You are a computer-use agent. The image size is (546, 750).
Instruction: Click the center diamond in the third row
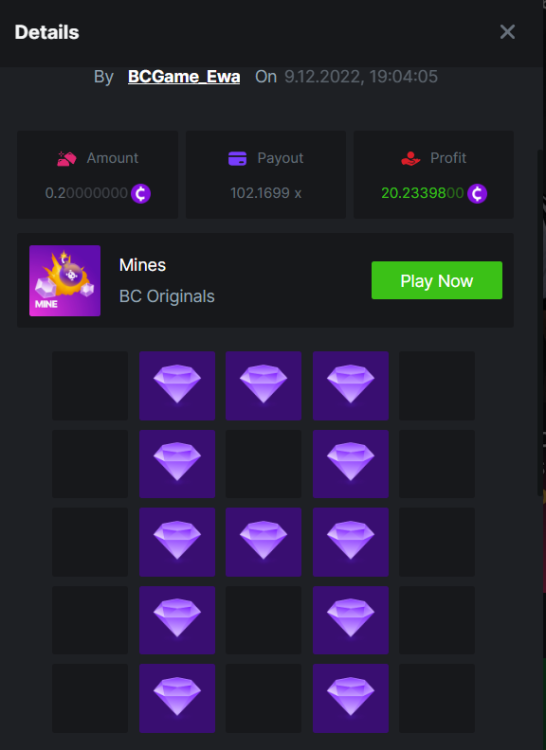[263, 542]
